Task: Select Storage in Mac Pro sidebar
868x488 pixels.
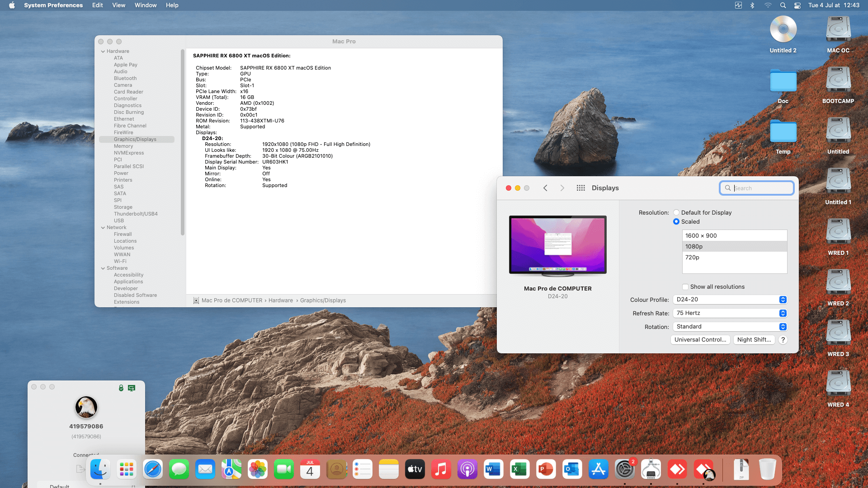Action: pos(123,207)
